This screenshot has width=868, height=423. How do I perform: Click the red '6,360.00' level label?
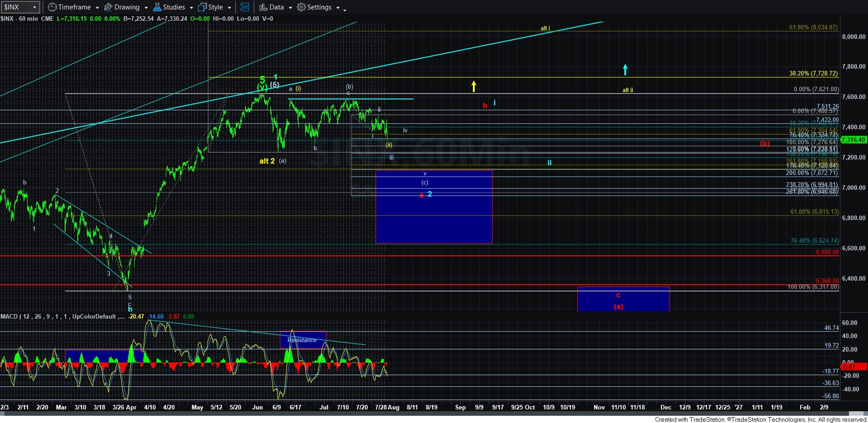click(x=827, y=281)
